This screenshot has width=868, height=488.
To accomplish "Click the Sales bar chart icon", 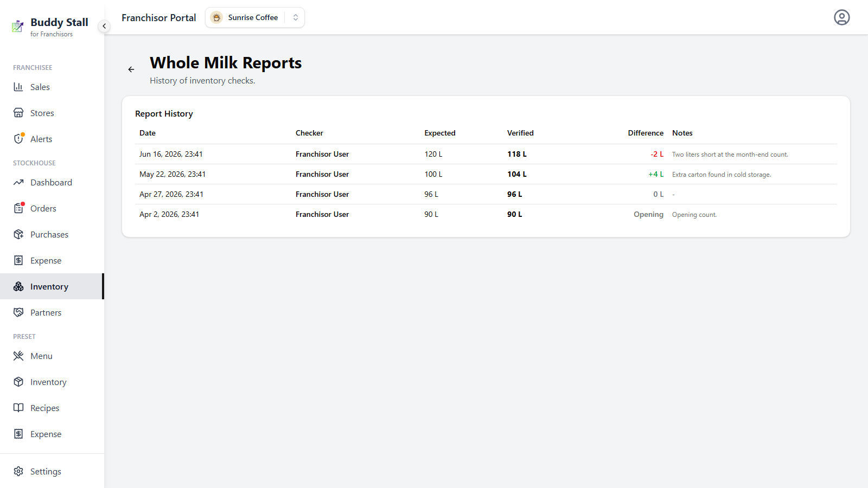I will (18, 87).
